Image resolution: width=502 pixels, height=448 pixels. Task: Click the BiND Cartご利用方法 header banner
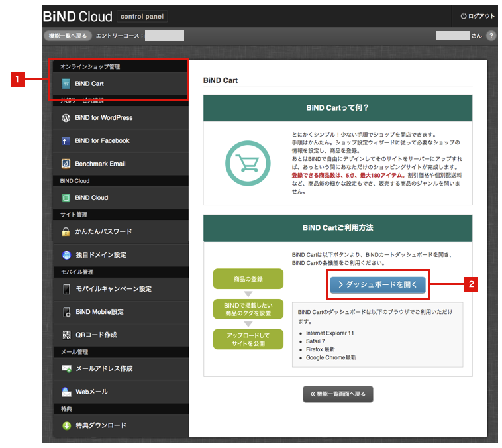tap(338, 228)
